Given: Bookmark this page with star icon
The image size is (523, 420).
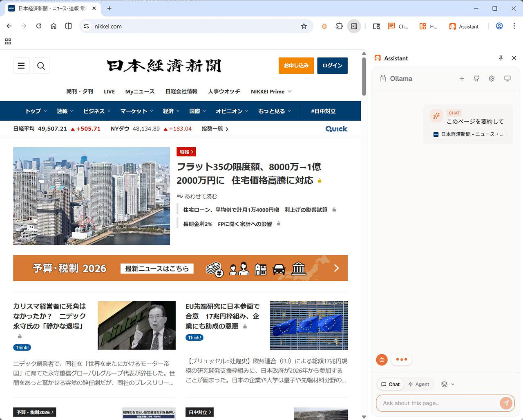Looking at the screenshot, I should [304, 27].
